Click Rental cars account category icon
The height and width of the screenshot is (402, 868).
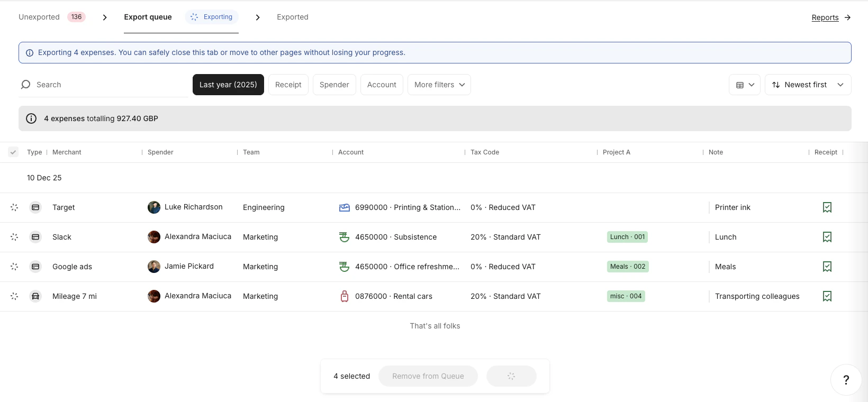(344, 296)
